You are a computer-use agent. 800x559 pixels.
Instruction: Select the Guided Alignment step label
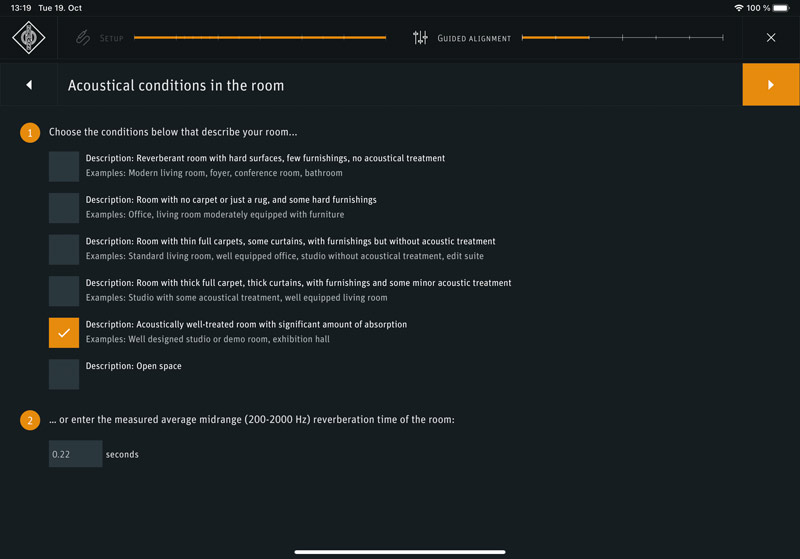click(x=474, y=38)
